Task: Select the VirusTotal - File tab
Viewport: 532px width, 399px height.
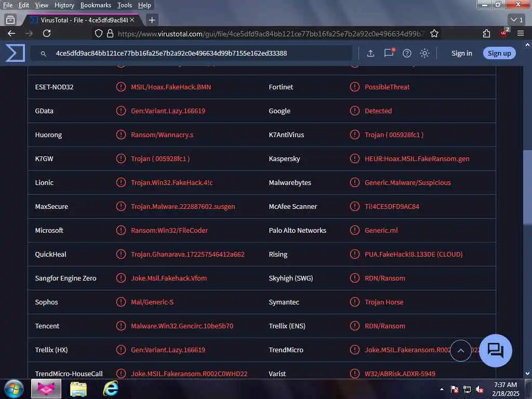Action: pyautogui.click(x=83, y=20)
